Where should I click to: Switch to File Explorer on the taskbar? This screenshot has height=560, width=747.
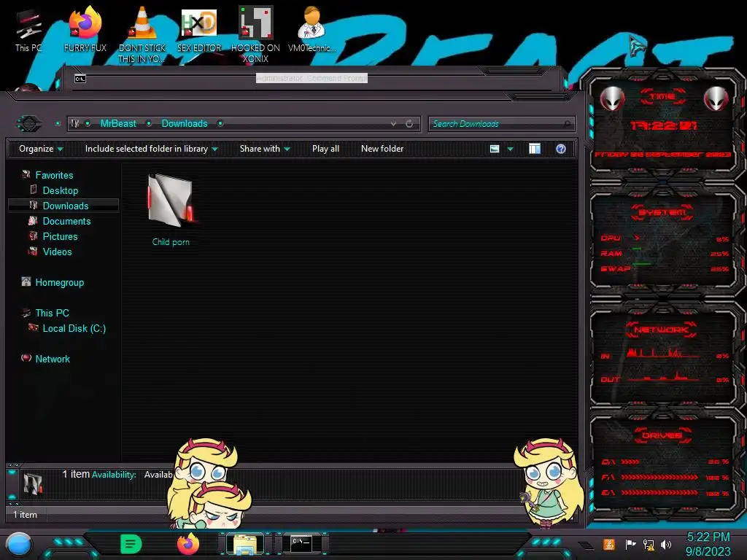245,544
